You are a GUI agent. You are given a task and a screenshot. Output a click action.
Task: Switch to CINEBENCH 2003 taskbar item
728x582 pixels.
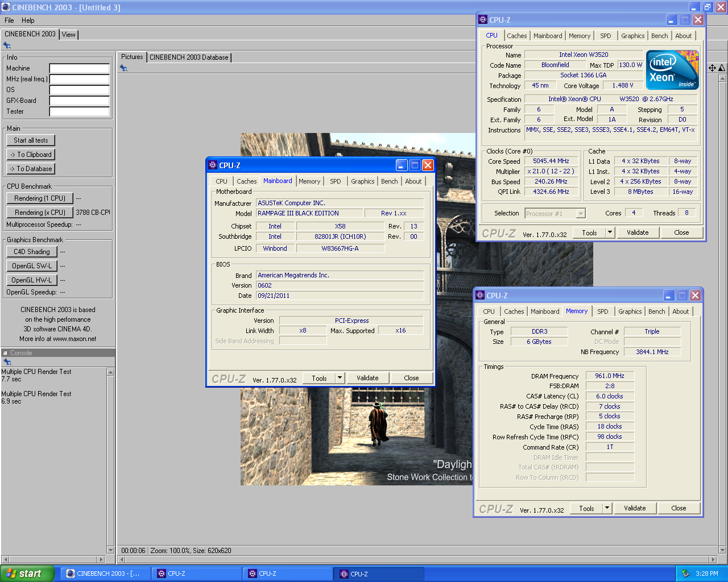105,573
